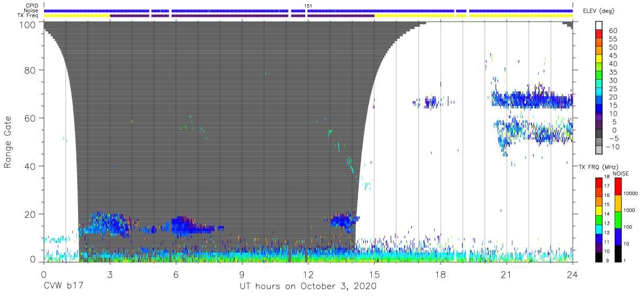The image size is (644, 297).
Task: Click the 100 tick on Range Gate axis
Action: click(x=28, y=24)
